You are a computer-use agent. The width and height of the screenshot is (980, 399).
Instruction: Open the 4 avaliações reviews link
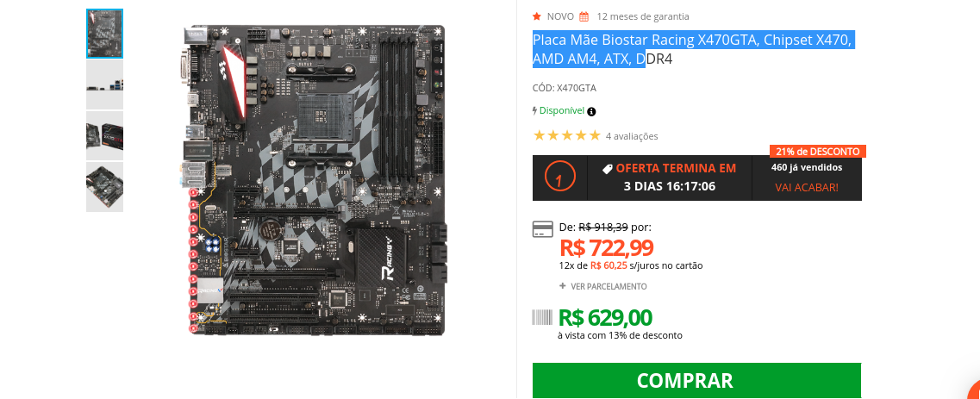(x=632, y=136)
